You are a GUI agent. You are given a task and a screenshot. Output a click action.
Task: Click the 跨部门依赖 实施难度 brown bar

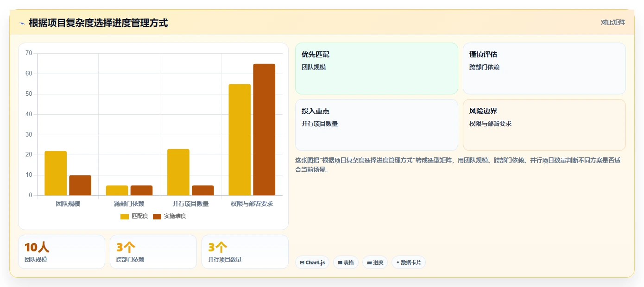pos(141,190)
